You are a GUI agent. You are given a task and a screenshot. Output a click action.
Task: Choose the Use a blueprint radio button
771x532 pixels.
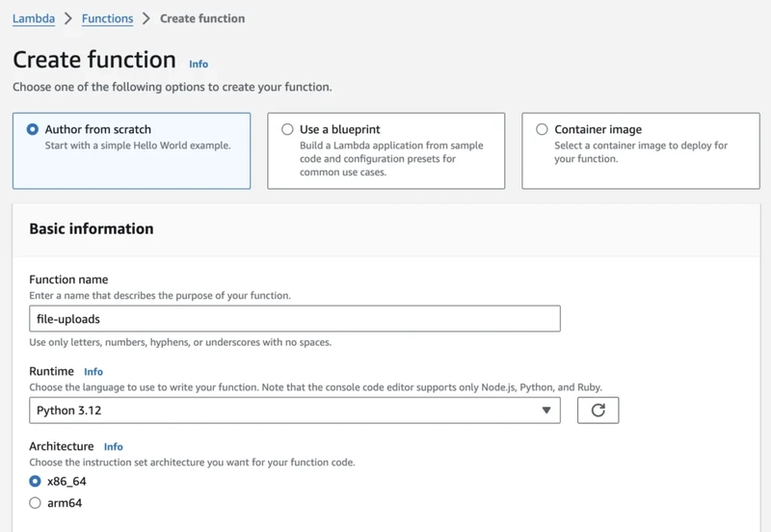[287, 129]
